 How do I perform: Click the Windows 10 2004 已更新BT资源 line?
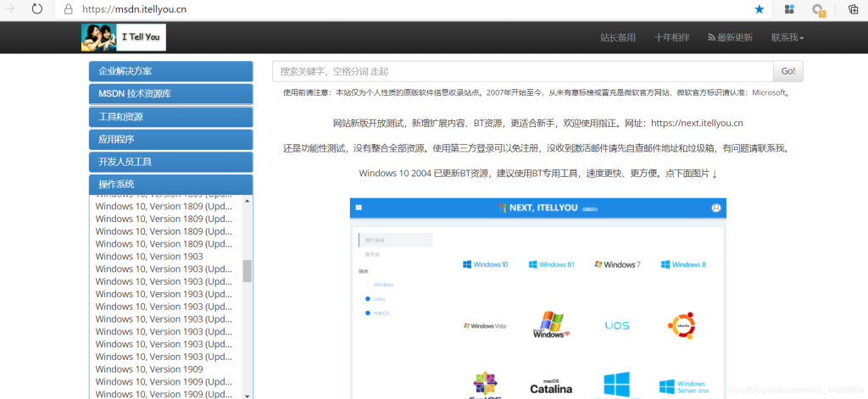[x=538, y=173]
